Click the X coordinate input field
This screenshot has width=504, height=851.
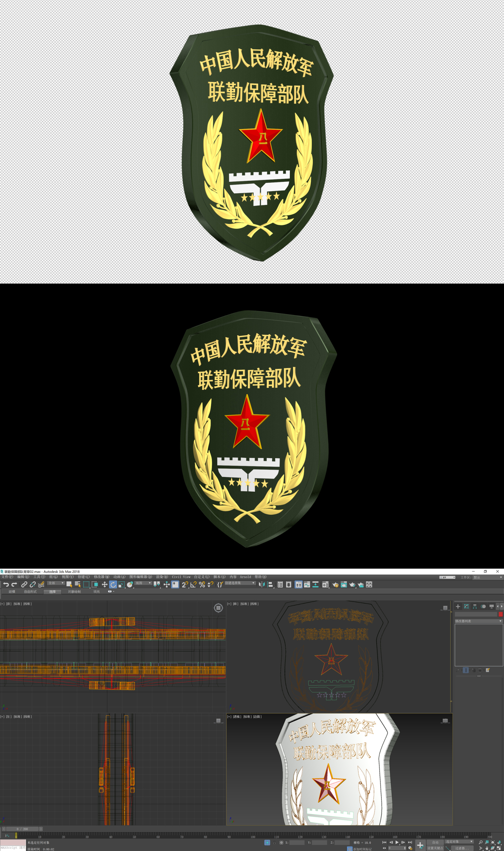[297, 843]
